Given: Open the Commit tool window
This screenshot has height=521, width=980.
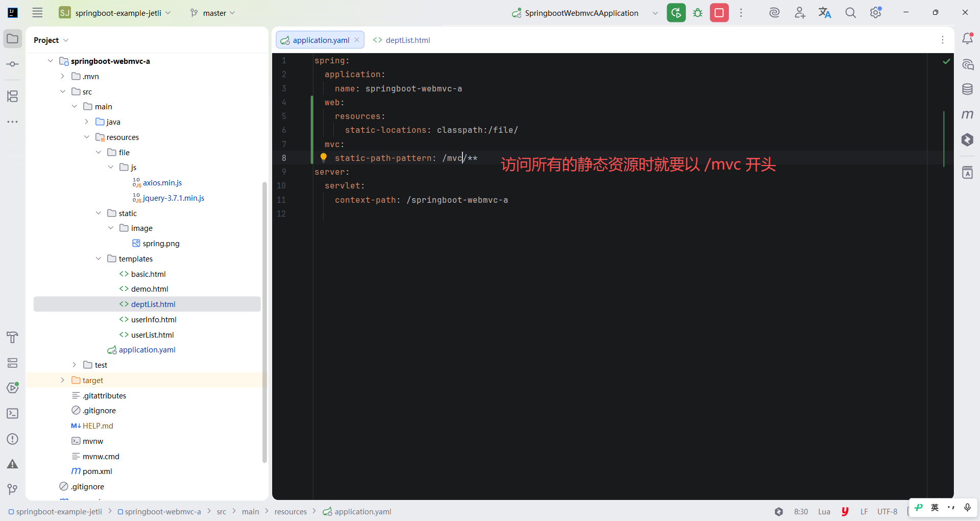Looking at the screenshot, I should 13,64.
